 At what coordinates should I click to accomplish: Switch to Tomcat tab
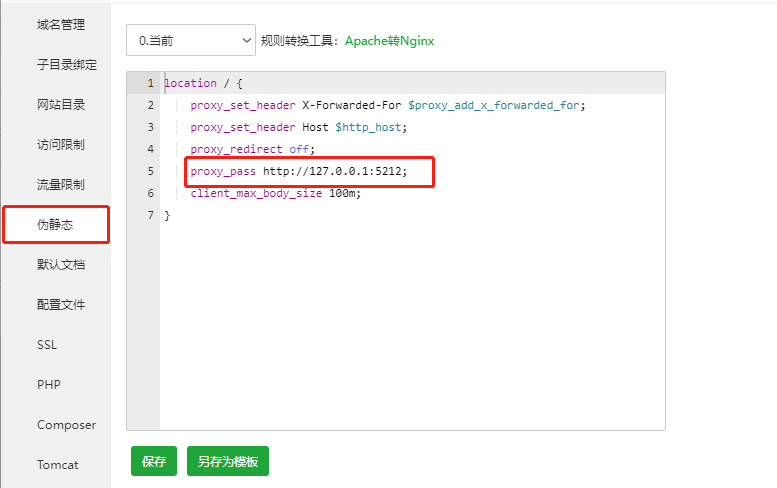click(57, 465)
